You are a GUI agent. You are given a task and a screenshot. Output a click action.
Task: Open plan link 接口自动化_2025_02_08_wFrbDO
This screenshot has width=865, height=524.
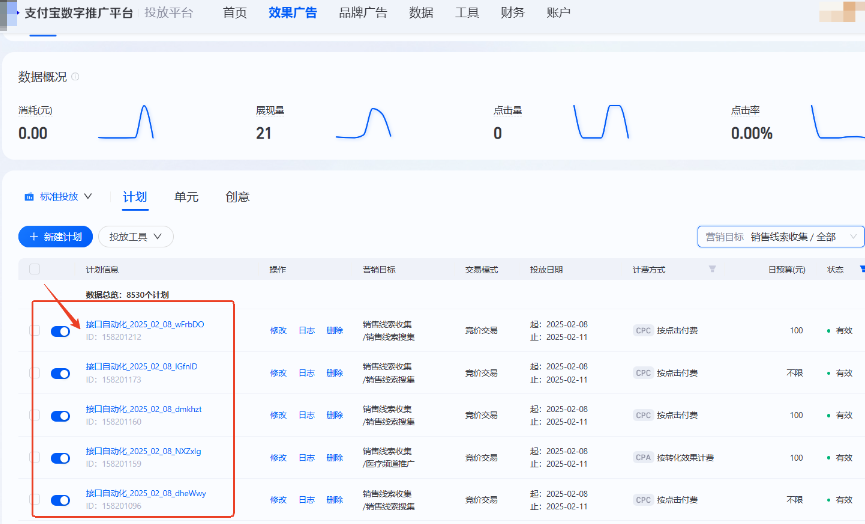[145, 324]
